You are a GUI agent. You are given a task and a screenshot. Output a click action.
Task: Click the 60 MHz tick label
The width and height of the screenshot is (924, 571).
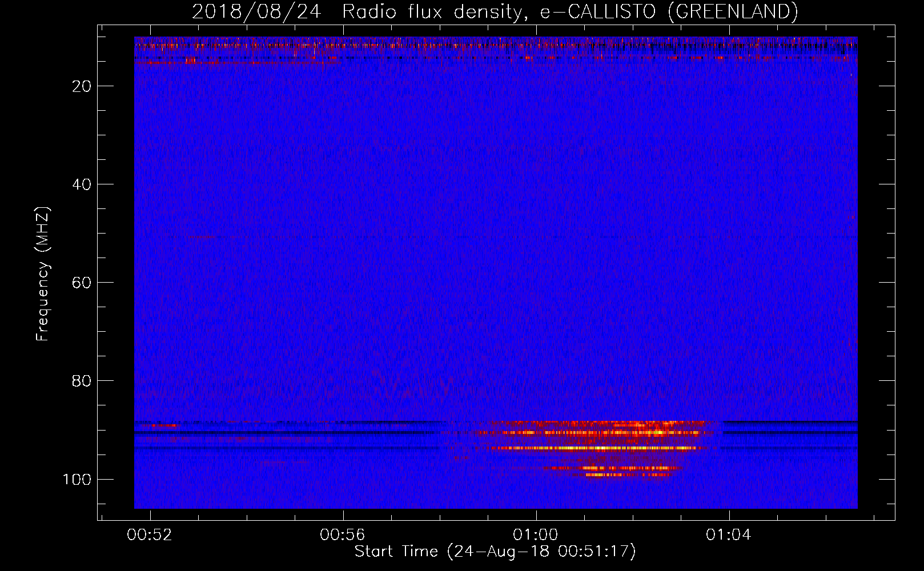[x=82, y=283]
